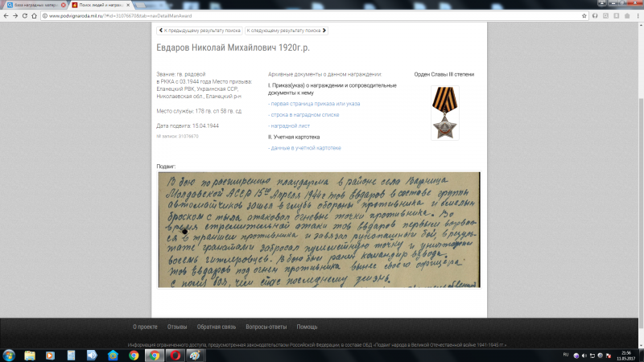Click the house-shaped extension icon
This screenshot has height=362, width=644.
627,15
